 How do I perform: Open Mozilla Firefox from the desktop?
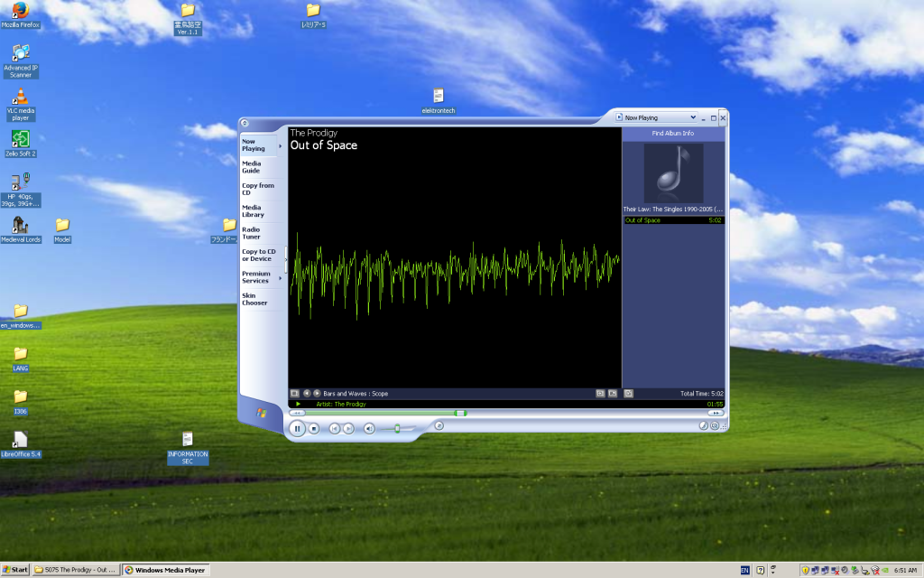pyautogui.click(x=19, y=14)
